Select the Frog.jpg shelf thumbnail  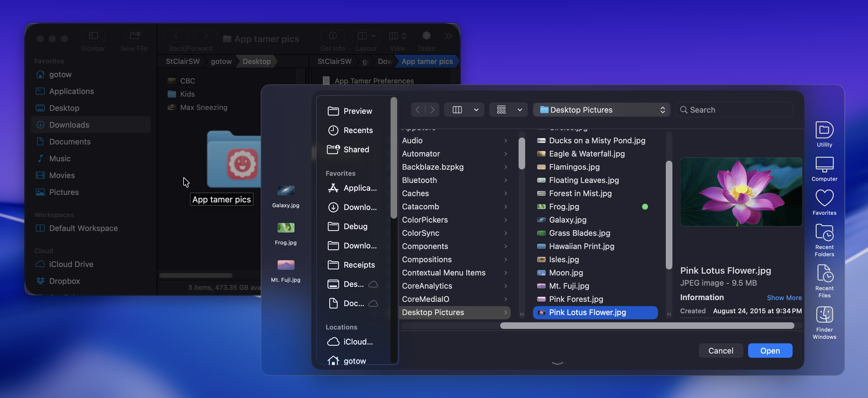pos(286,228)
